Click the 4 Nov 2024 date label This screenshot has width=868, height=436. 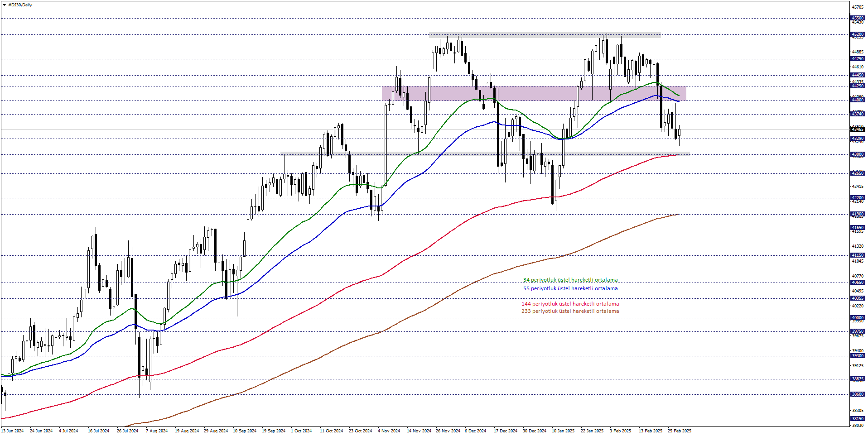389,431
